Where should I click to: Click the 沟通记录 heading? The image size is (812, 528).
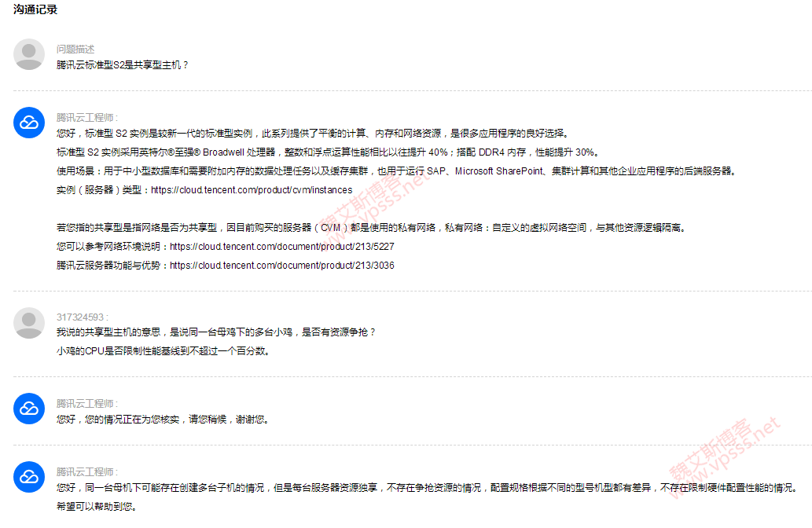click(35, 10)
